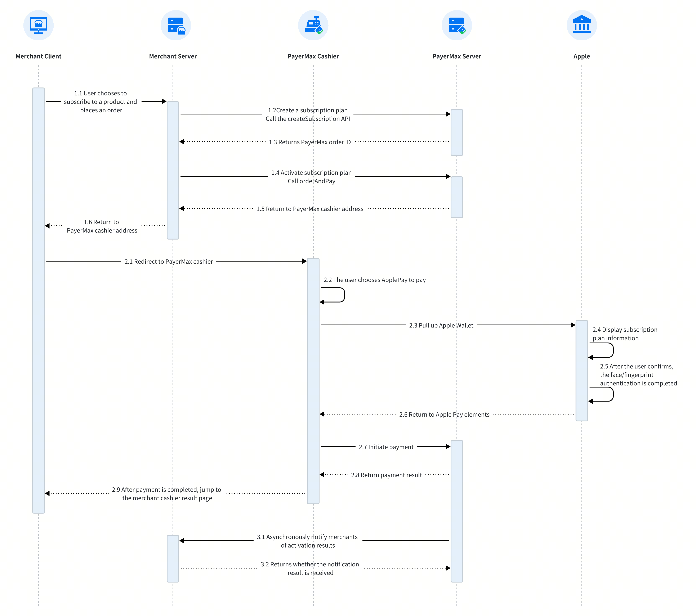Click the tall Merchant Client activation bar

pyautogui.click(x=39, y=300)
